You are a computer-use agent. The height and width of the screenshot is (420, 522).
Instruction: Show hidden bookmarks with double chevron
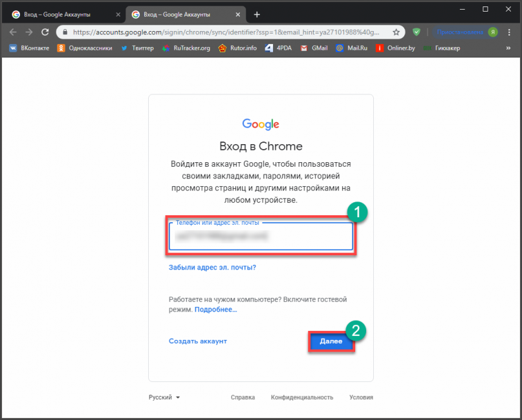point(508,48)
